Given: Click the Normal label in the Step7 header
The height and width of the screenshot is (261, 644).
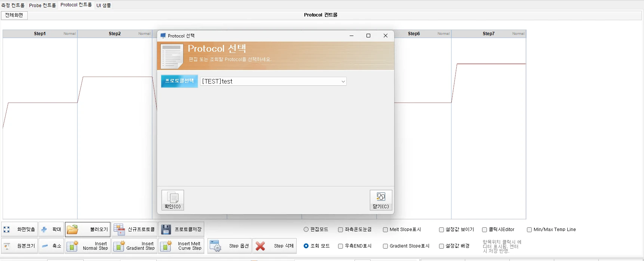Looking at the screenshot, I should tap(518, 34).
